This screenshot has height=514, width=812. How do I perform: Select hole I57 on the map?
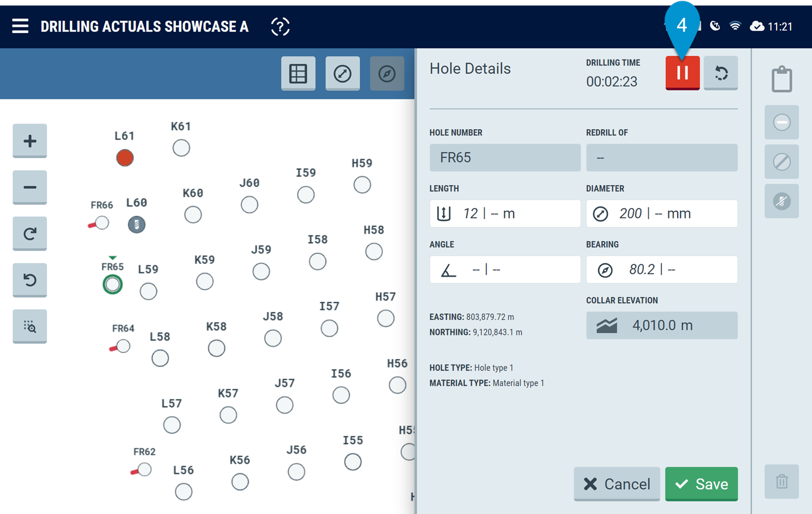[329, 328]
